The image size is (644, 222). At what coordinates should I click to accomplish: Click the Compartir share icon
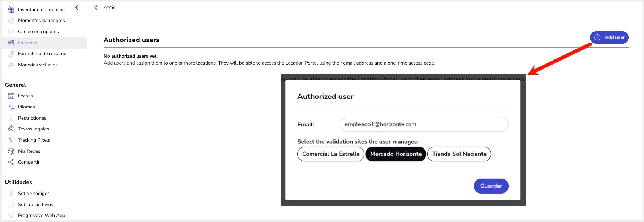(x=11, y=162)
